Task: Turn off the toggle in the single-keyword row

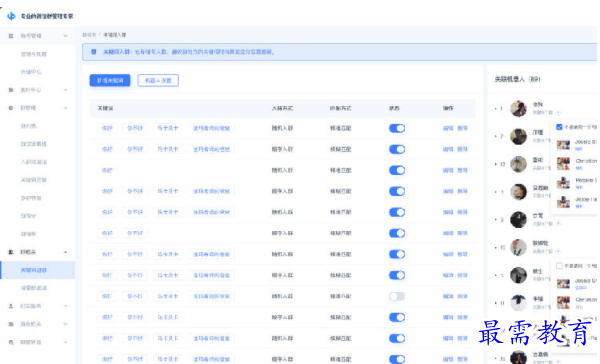Action: [x=397, y=170]
